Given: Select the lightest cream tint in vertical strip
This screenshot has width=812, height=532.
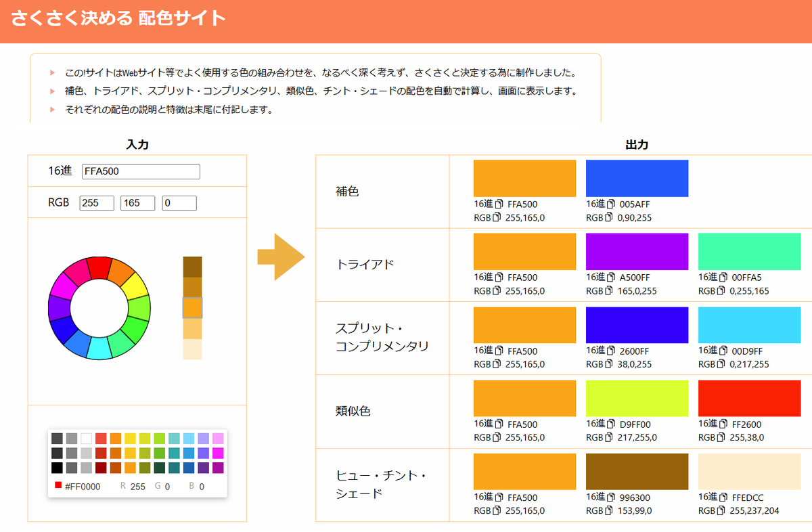Looking at the screenshot, I should 192,349.
